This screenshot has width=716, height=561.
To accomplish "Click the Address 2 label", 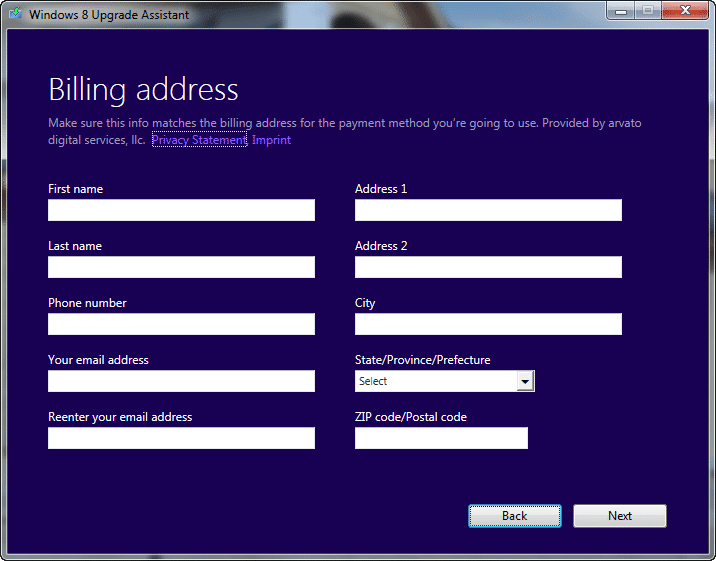I will click(x=381, y=246).
